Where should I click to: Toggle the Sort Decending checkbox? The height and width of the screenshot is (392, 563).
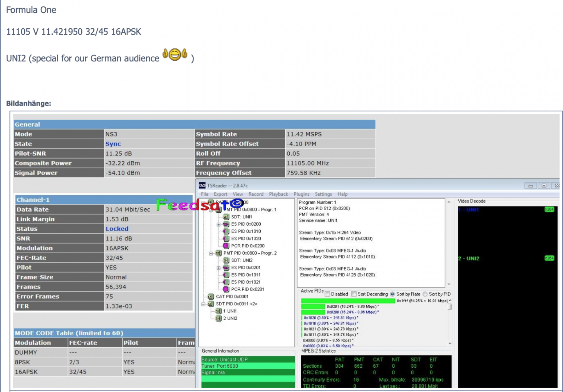[x=354, y=294]
